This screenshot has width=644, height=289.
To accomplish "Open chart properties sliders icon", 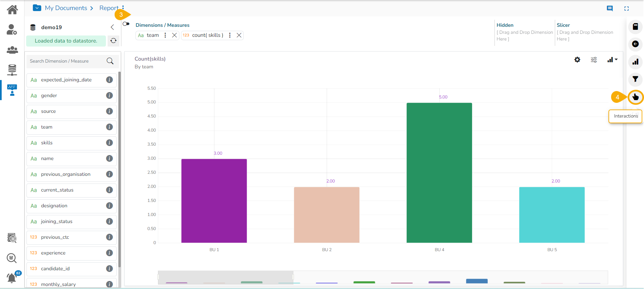I will coord(594,60).
